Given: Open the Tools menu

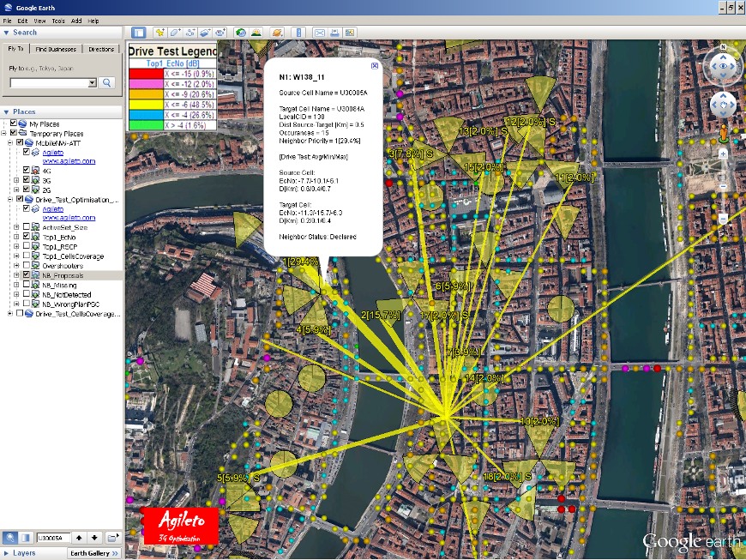Looking at the screenshot, I should 57,20.
